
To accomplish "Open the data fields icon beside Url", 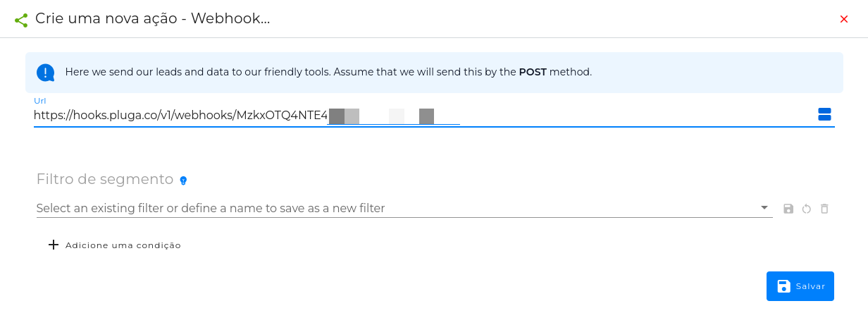I will click(825, 114).
